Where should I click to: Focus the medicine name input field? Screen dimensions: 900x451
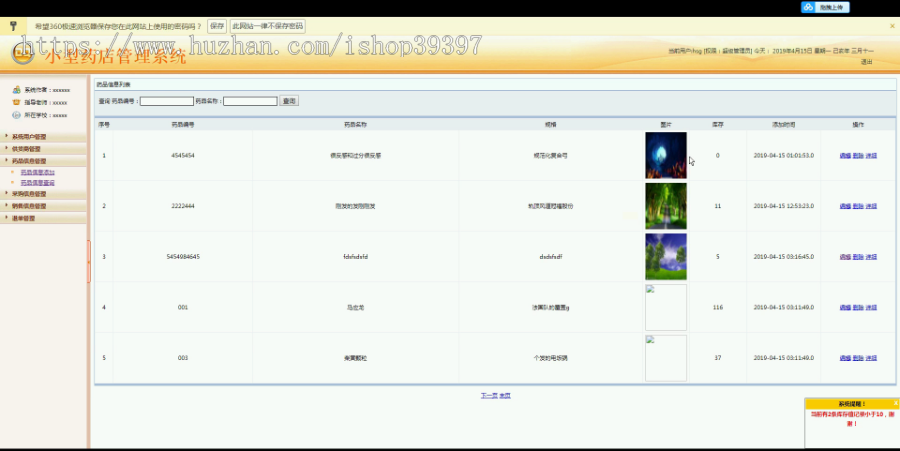[x=250, y=101]
